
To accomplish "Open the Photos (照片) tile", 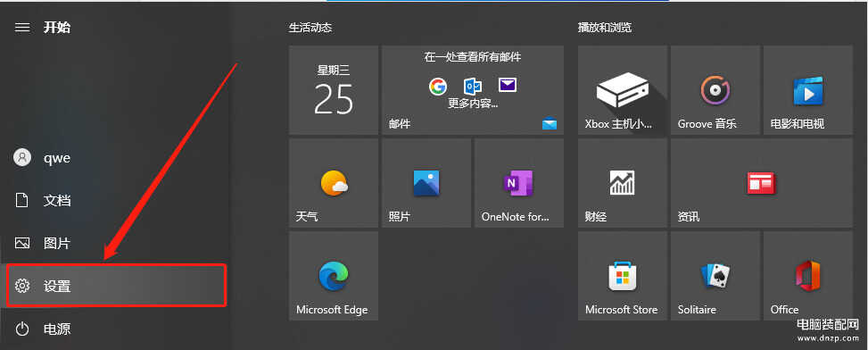I will 426,183.
